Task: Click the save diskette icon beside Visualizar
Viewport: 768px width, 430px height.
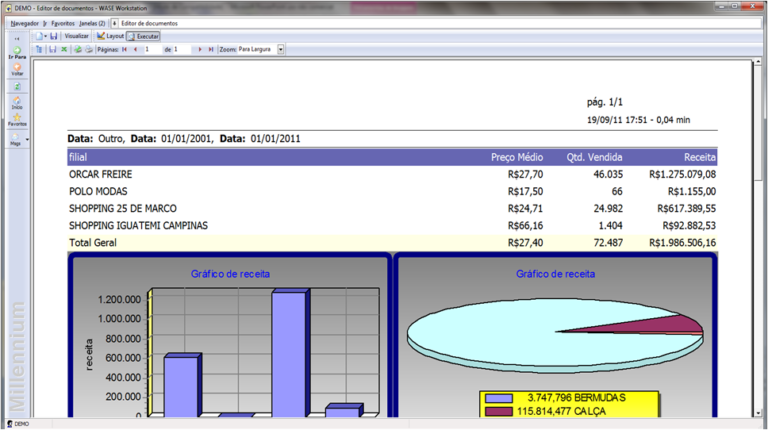Action: 54,36
